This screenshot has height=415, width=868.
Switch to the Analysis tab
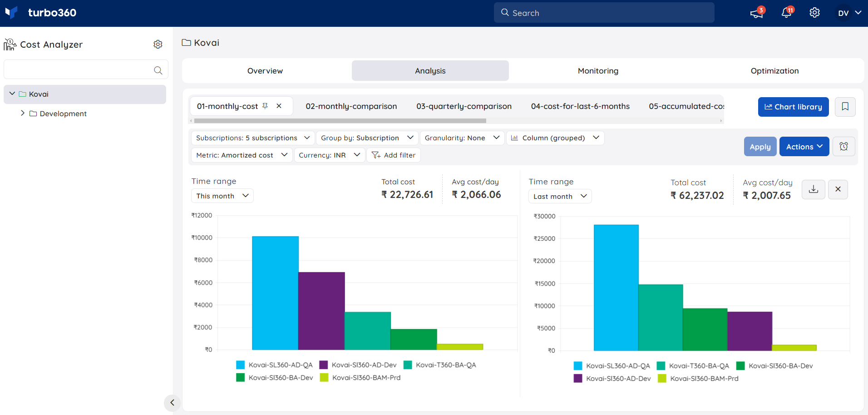point(430,71)
